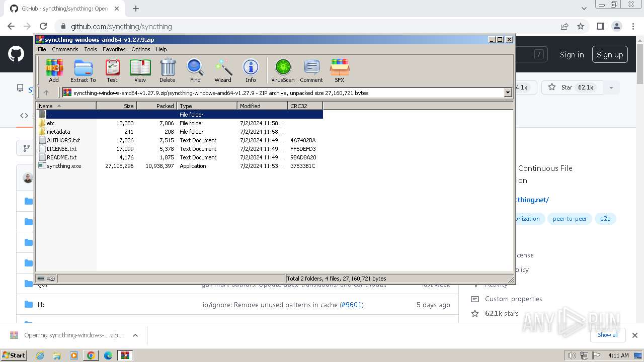This screenshot has height=362, width=644.
Task: Open the View toolbar icon
Action: tap(140, 70)
